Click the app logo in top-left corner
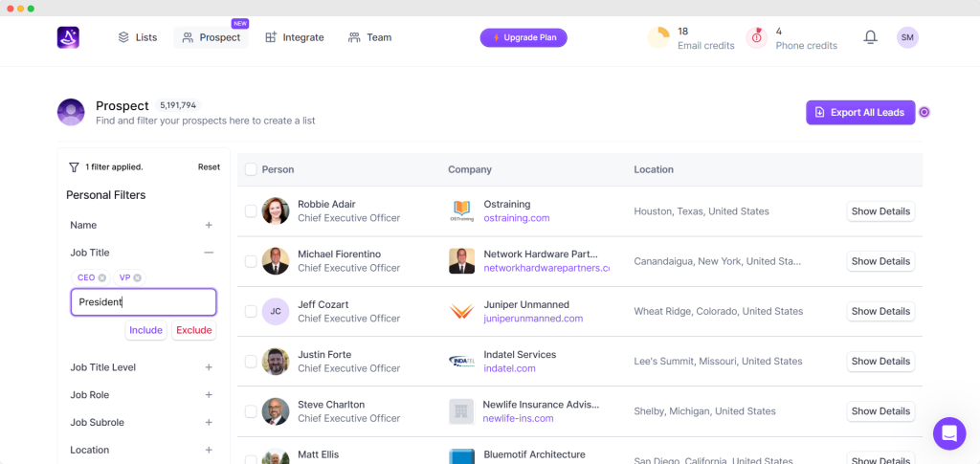 tap(68, 37)
